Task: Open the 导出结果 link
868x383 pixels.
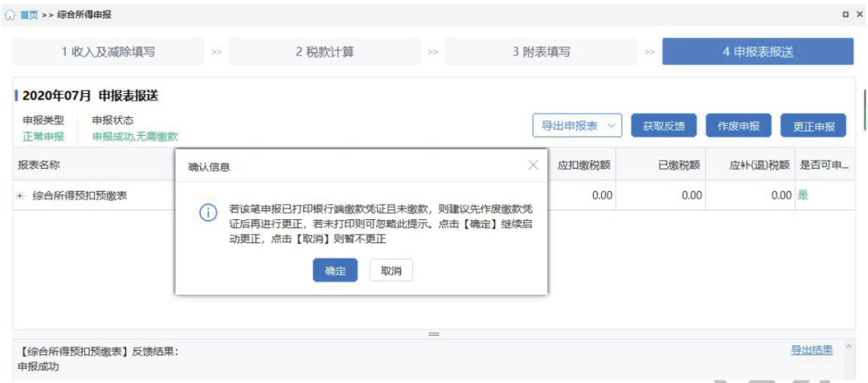Action: (812, 350)
